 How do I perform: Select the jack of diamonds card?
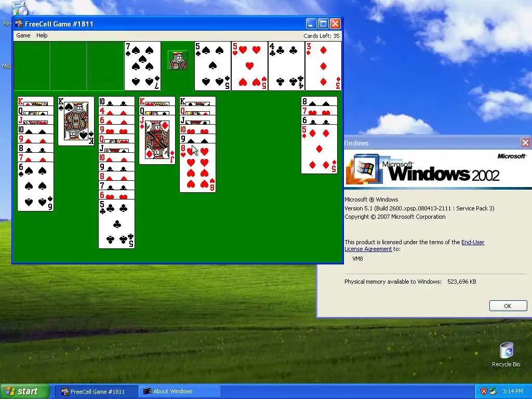point(157,140)
